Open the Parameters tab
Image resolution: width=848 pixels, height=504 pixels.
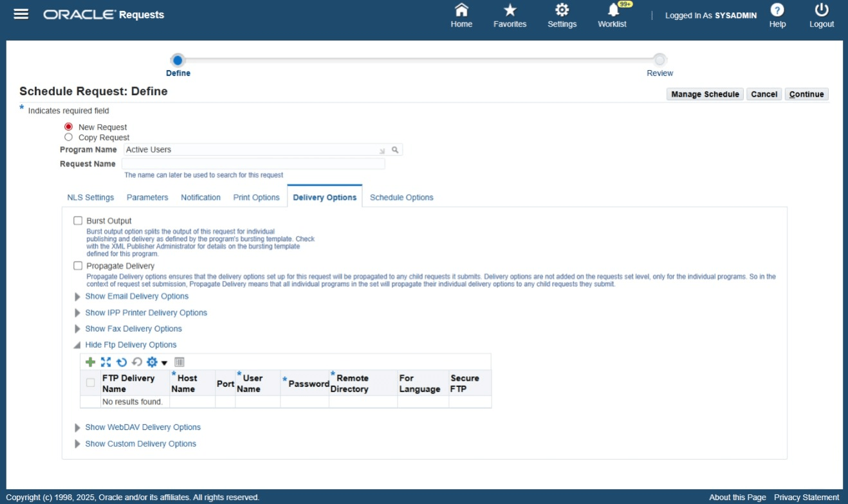click(147, 197)
